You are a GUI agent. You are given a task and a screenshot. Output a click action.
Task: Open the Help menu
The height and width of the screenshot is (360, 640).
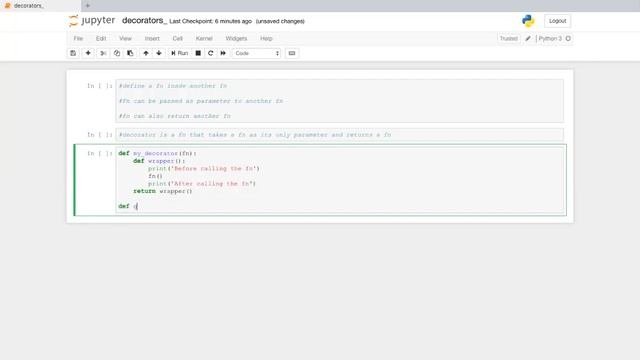[266, 38]
